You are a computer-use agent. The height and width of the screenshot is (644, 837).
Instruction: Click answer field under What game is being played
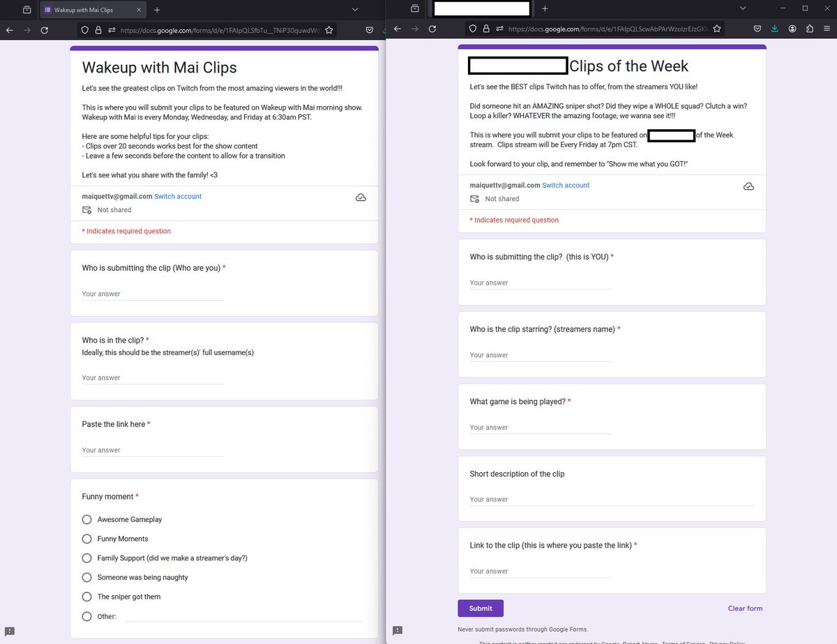pos(541,427)
